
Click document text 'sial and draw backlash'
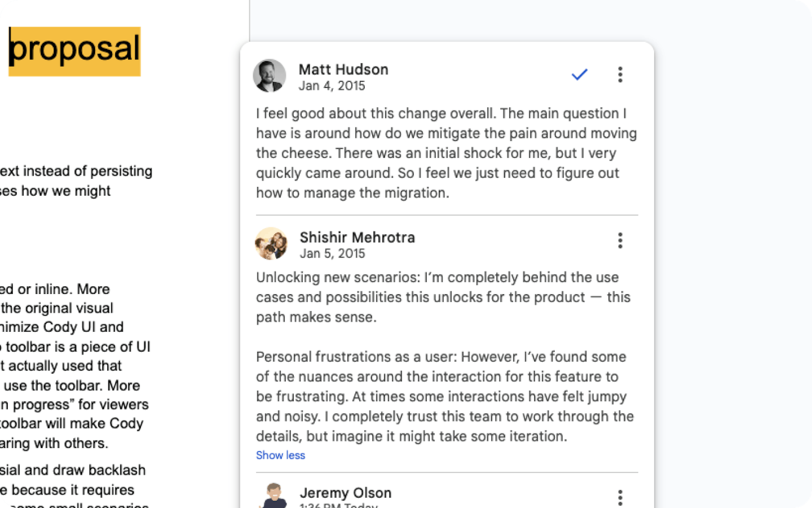point(73,470)
